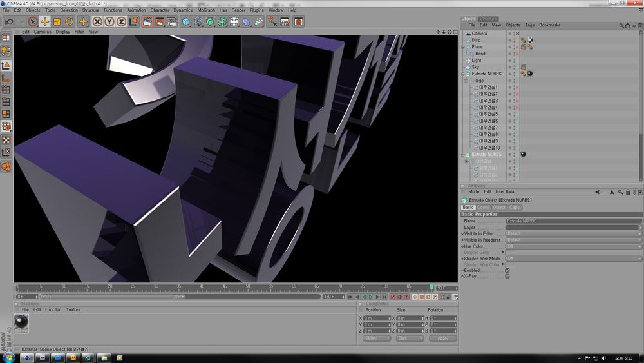Search objects with magnifier icon
This screenshot has height=363, width=644.
[621, 26]
